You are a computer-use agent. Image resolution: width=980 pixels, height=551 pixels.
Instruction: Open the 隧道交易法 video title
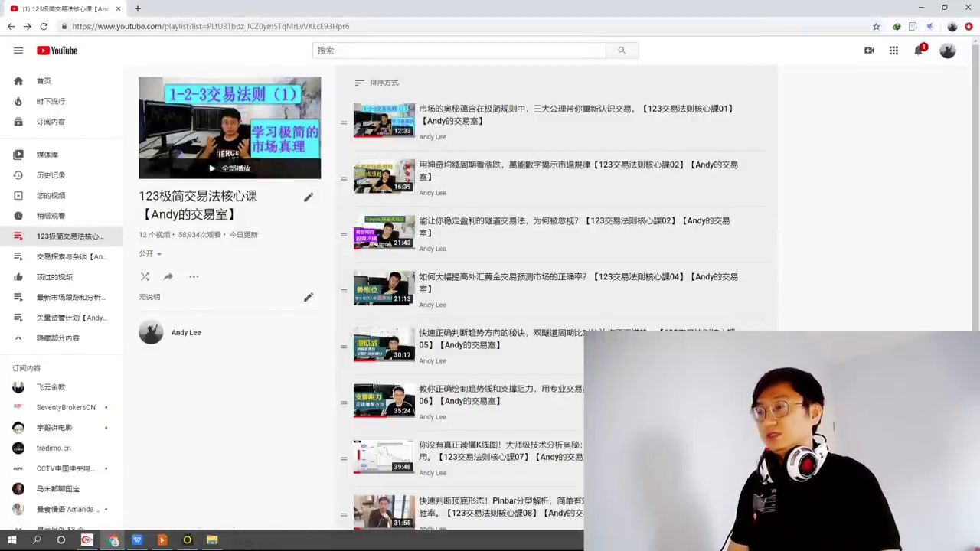(574, 227)
